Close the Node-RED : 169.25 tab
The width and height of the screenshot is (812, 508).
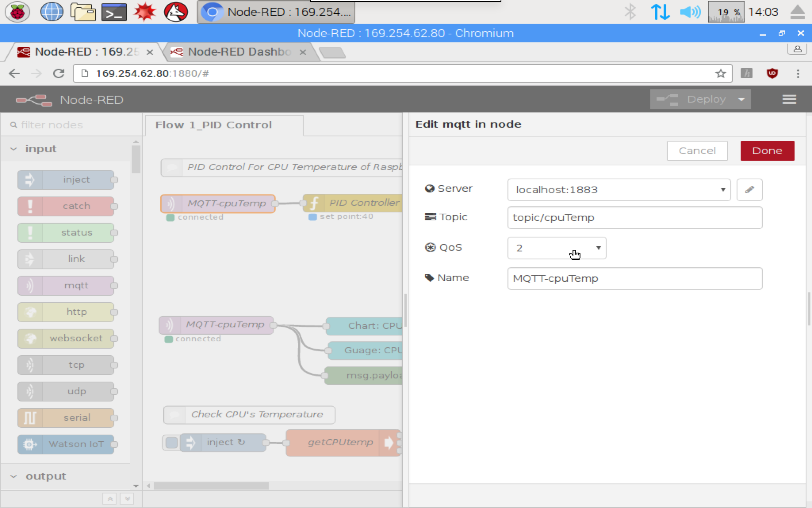pos(150,52)
